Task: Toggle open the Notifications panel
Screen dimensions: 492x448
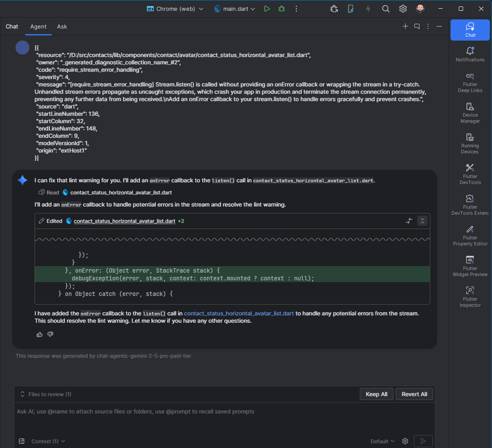Action: [x=470, y=54]
